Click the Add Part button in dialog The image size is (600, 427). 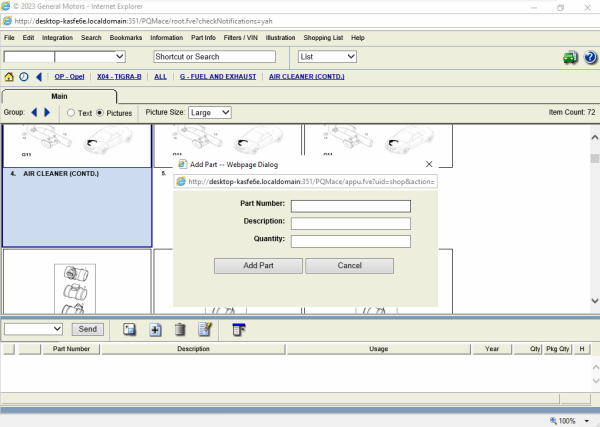pos(258,266)
